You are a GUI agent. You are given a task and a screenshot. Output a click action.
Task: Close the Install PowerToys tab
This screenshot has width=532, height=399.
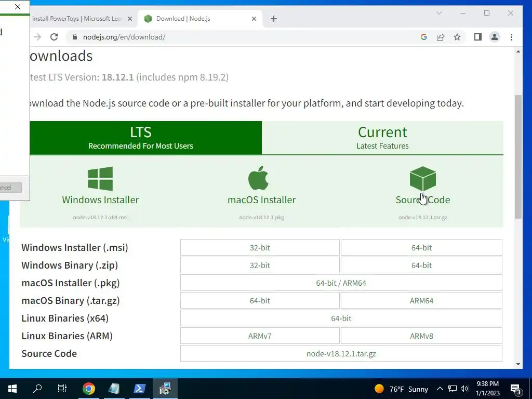(x=129, y=19)
